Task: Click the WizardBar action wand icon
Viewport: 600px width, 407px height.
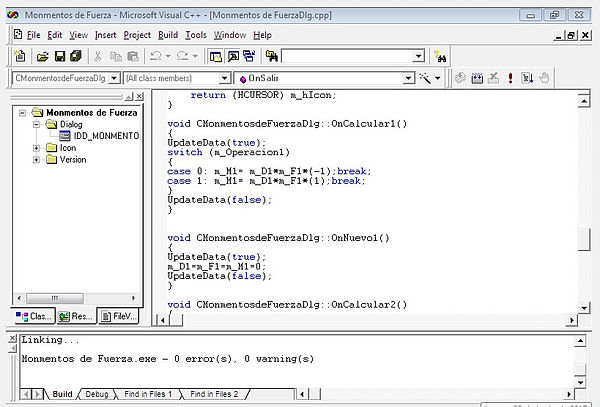Action: pyautogui.click(x=425, y=78)
